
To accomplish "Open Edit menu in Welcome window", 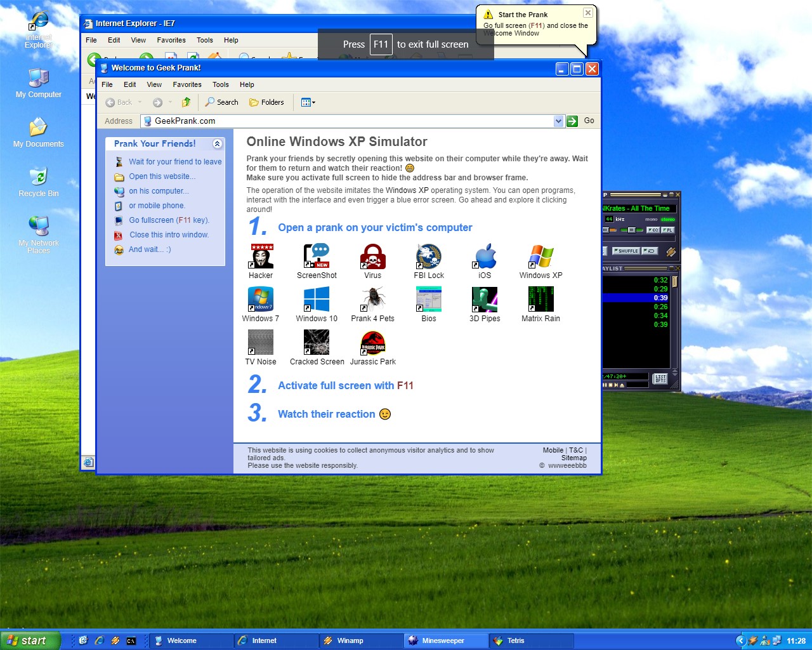I will click(x=130, y=84).
